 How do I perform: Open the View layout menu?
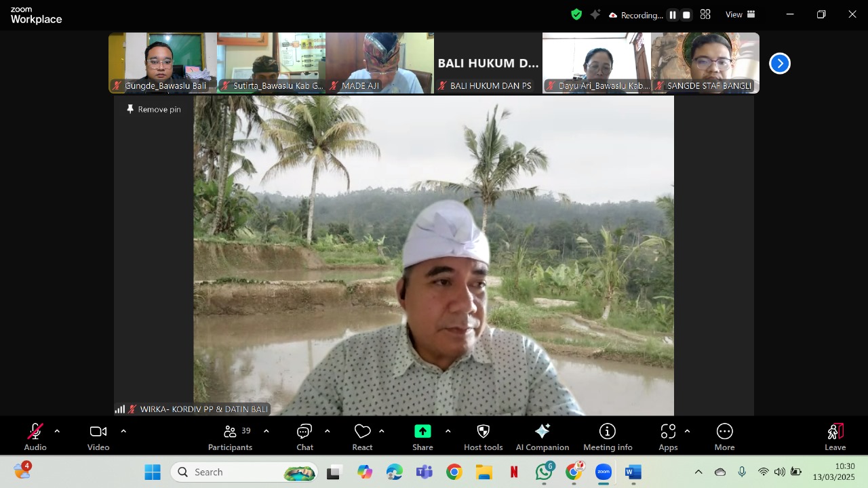point(740,15)
